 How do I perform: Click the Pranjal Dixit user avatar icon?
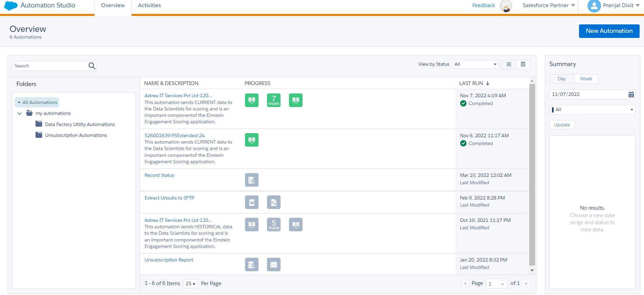coord(594,6)
